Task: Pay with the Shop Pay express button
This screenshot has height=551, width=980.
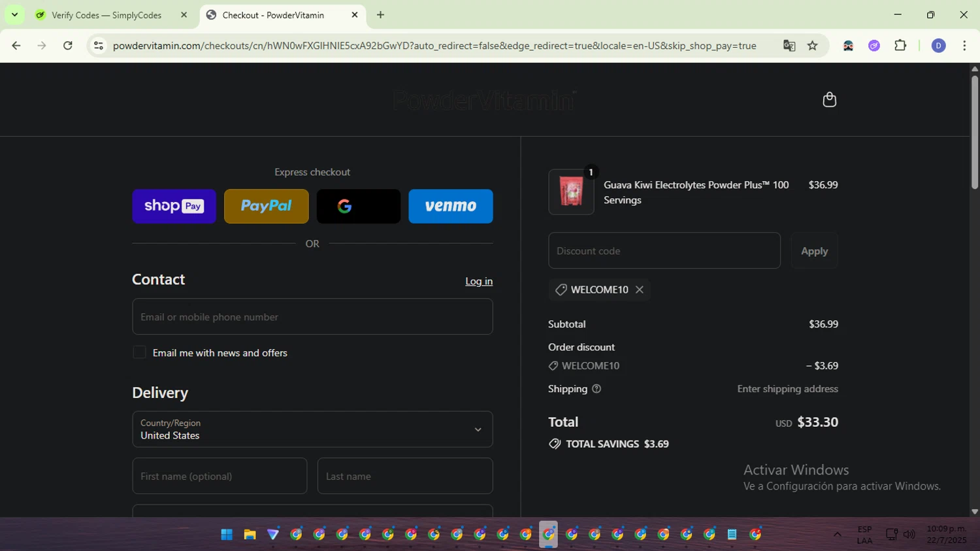Action: point(174,206)
